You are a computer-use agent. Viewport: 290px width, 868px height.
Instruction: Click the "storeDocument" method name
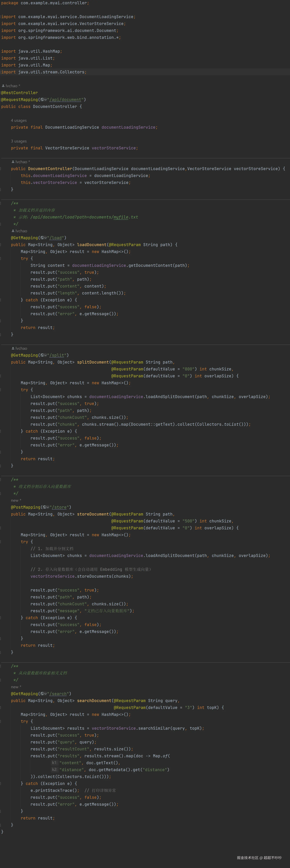[x=93, y=514]
